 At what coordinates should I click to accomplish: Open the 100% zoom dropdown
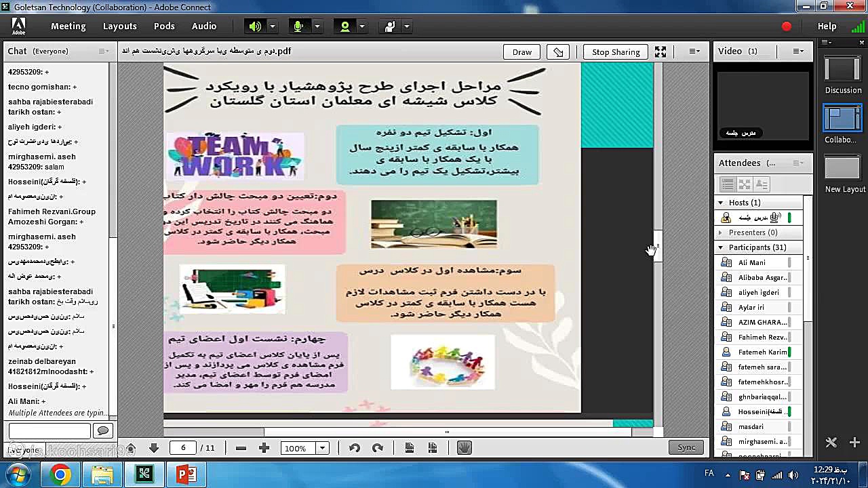coord(323,448)
